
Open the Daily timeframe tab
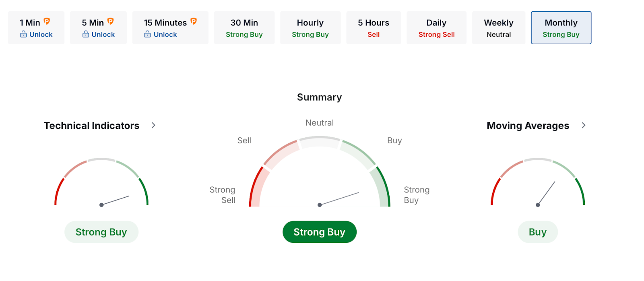pos(436,28)
